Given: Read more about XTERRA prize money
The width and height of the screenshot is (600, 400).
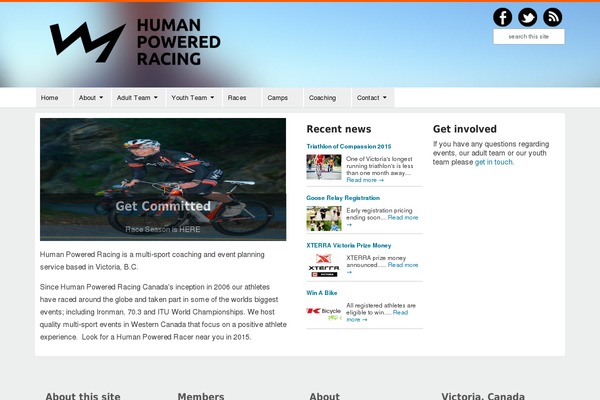Looking at the screenshot, I should tap(403, 265).
